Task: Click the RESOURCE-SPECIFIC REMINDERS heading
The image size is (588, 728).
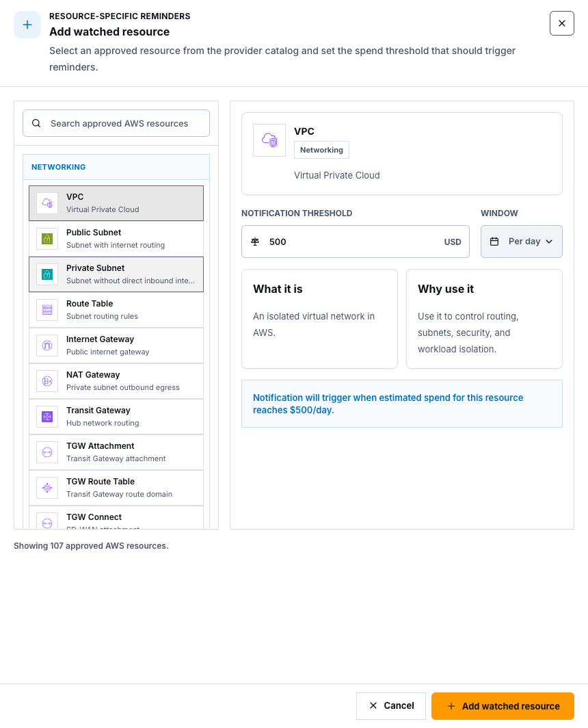Action: click(x=120, y=16)
